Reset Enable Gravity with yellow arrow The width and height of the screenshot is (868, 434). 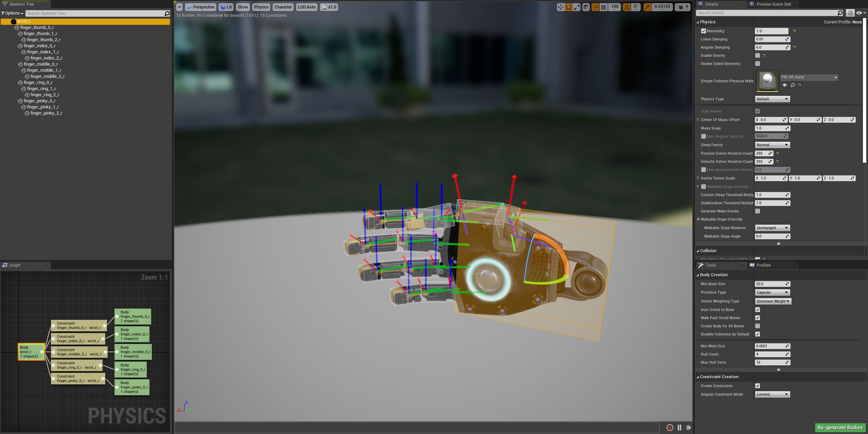click(764, 55)
